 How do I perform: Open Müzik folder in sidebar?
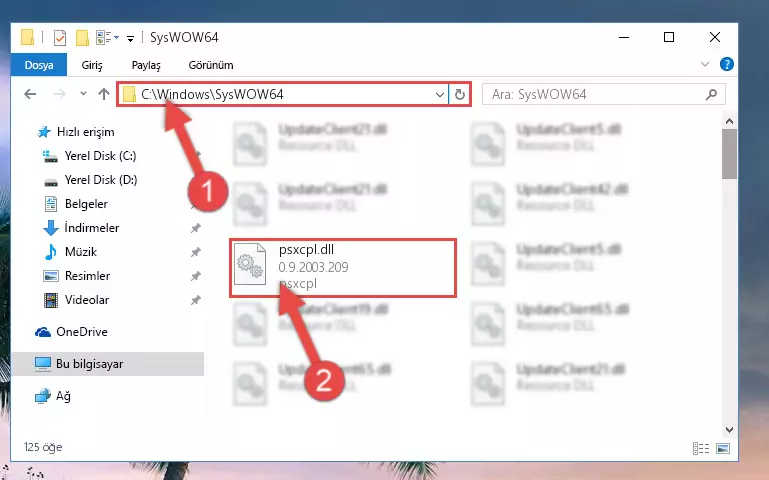(x=80, y=252)
